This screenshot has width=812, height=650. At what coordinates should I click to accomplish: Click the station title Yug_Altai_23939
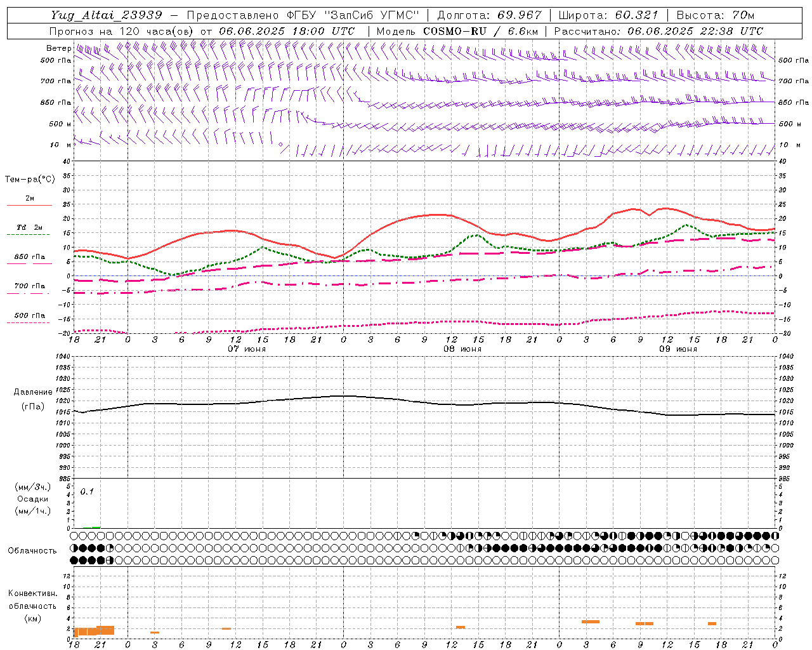pyautogui.click(x=107, y=15)
